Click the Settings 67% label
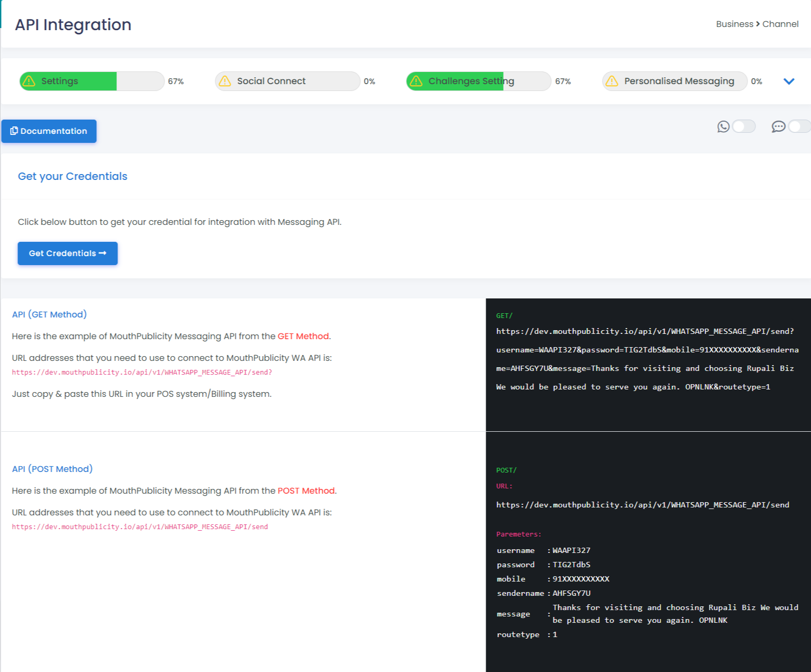The width and height of the screenshot is (811, 672). [176, 81]
